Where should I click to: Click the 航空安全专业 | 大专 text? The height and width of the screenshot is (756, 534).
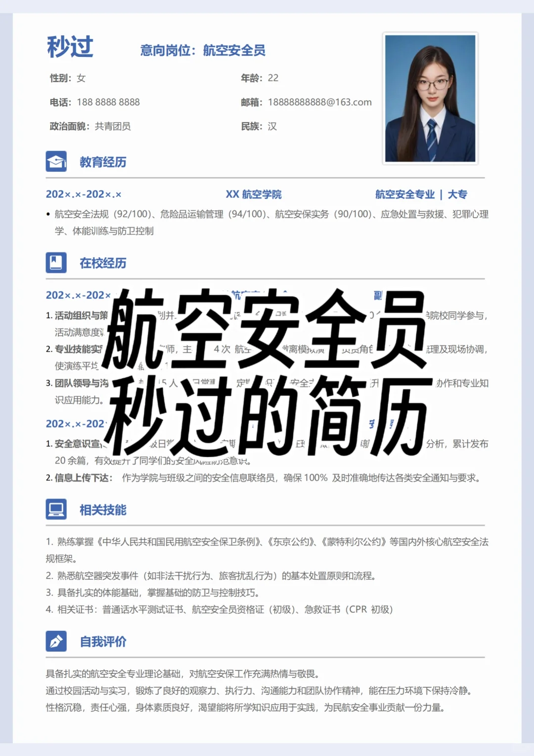421,194
